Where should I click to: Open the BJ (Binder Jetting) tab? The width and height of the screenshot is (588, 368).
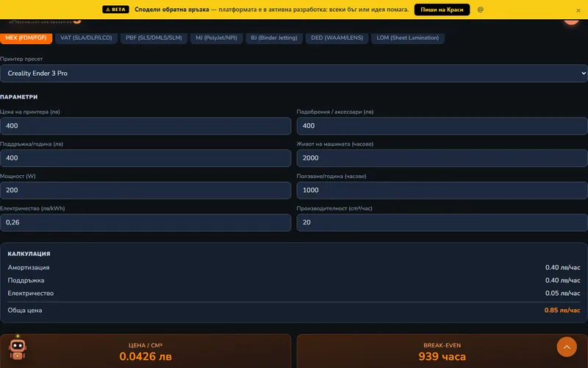tap(274, 38)
